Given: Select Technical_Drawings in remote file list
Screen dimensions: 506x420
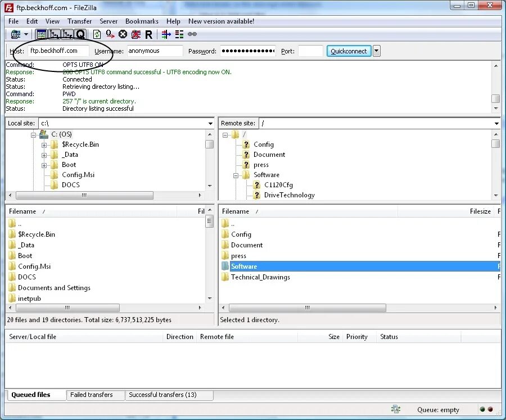Looking at the screenshot, I should click(x=260, y=277).
